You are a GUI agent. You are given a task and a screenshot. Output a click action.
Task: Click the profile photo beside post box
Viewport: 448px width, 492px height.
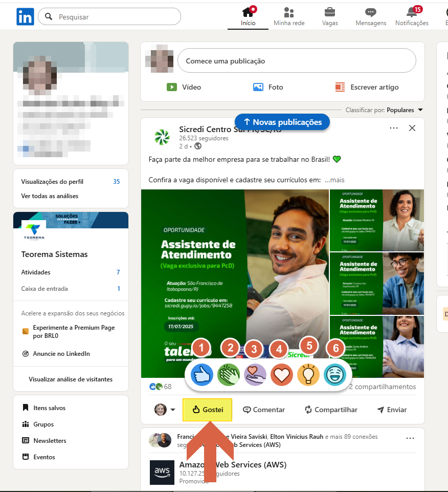(159, 59)
